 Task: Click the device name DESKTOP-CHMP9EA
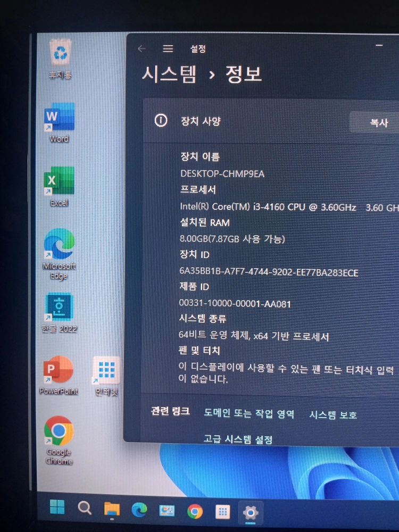(222, 174)
